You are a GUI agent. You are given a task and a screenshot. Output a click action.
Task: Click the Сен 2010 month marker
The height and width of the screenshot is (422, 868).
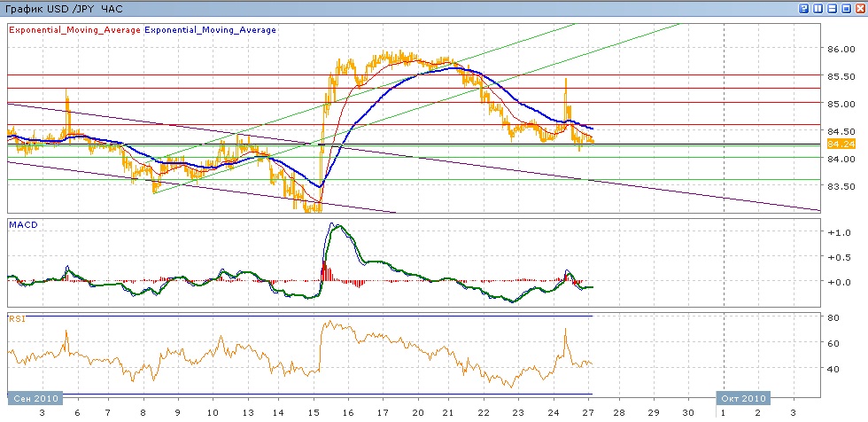[x=35, y=398]
